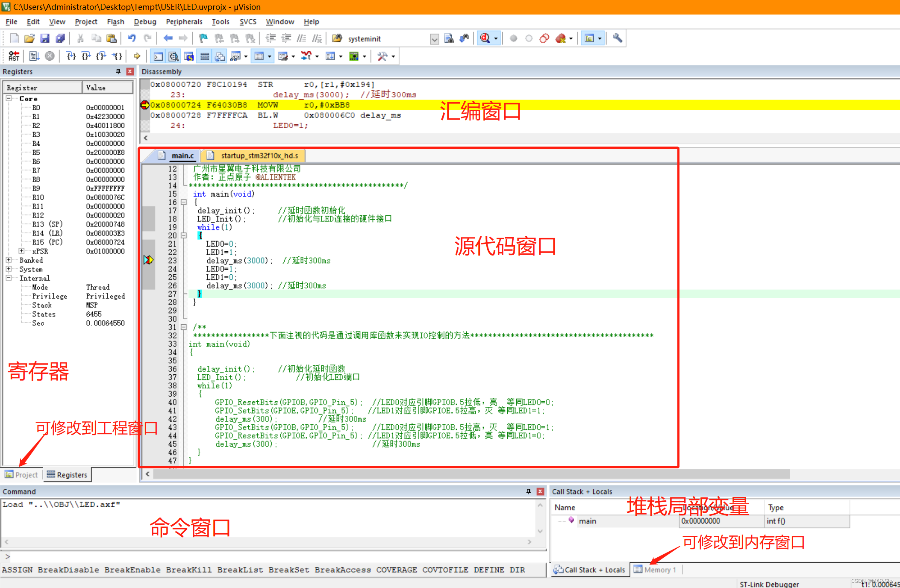
Task: Click the breakpoint marker at 0x08000724
Action: pos(144,105)
